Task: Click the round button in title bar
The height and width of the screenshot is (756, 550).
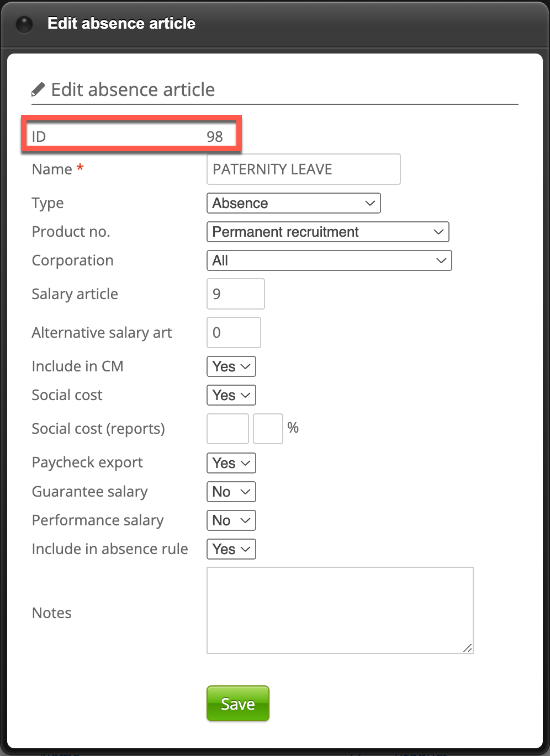Action: (x=24, y=24)
